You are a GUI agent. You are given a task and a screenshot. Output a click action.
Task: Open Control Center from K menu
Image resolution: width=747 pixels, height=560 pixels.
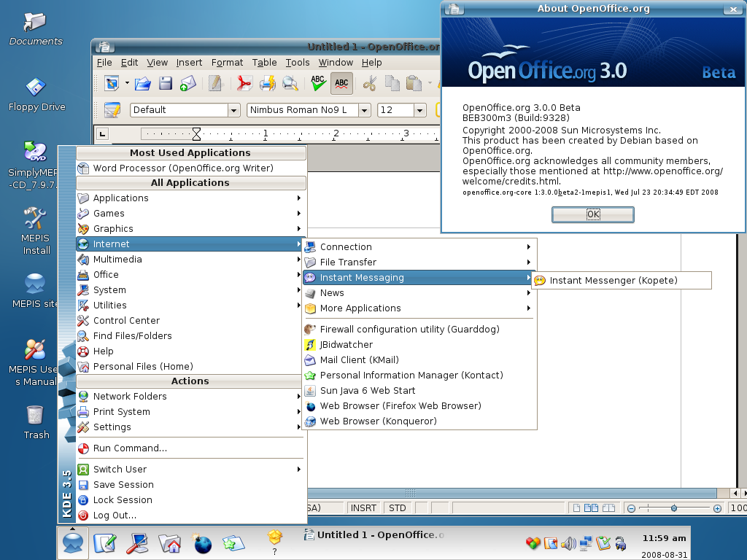190,321
